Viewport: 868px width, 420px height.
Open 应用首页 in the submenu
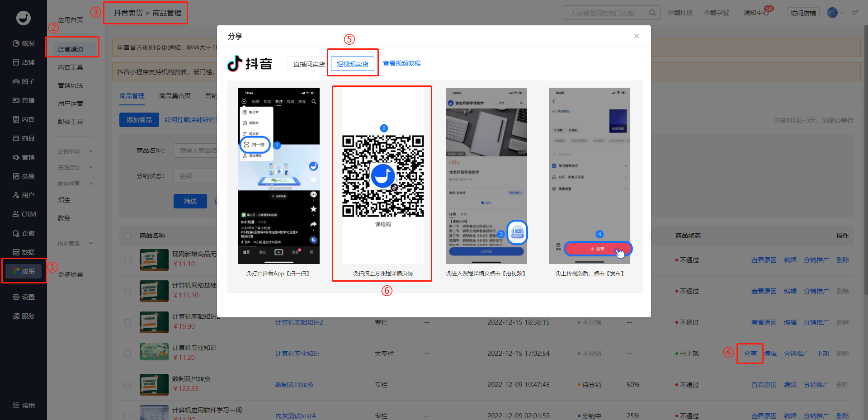click(x=71, y=20)
